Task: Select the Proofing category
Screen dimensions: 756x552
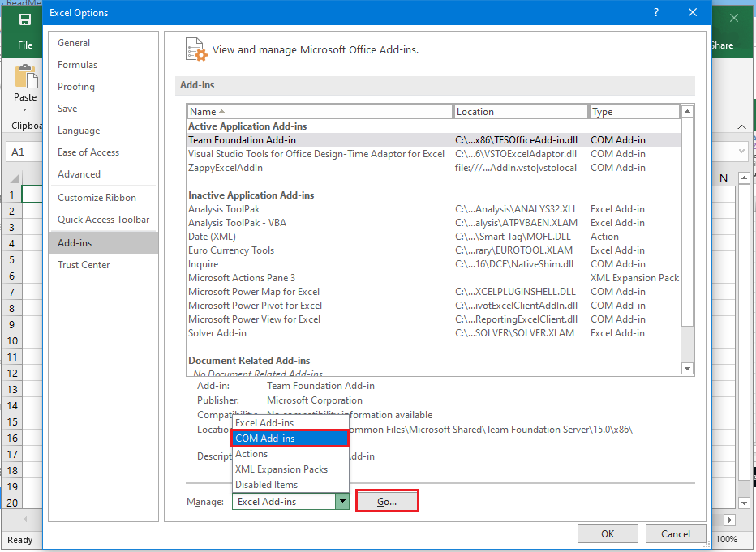Action: point(103,87)
